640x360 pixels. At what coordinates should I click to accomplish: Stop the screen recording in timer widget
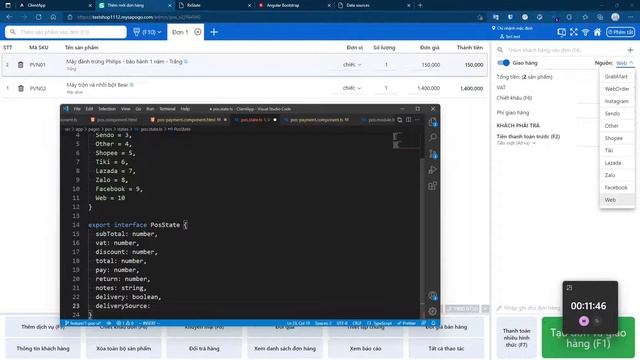tap(584, 321)
